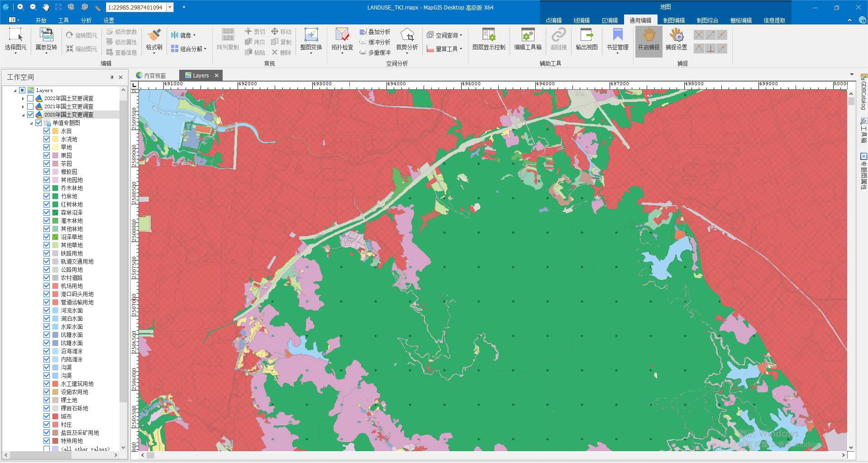Click the 整图变换 transform icon

311,35
